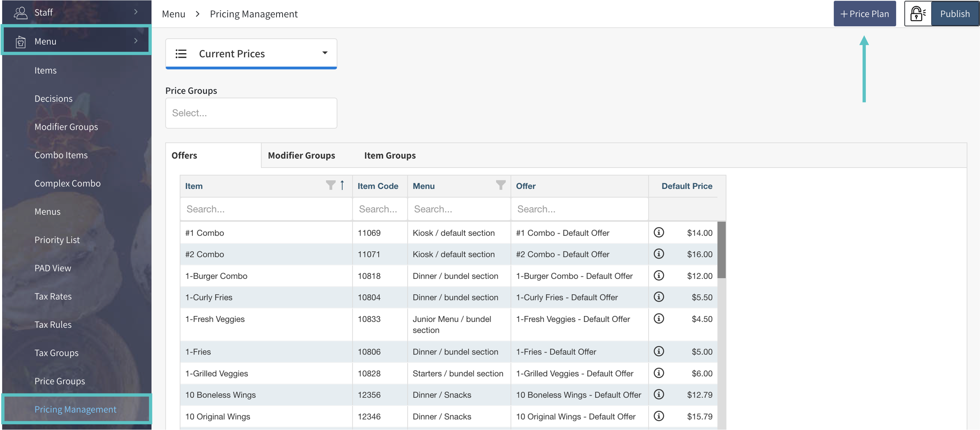This screenshot has width=980, height=430.
Task: Click the Staff person icon in sidebar
Action: click(20, 13)
